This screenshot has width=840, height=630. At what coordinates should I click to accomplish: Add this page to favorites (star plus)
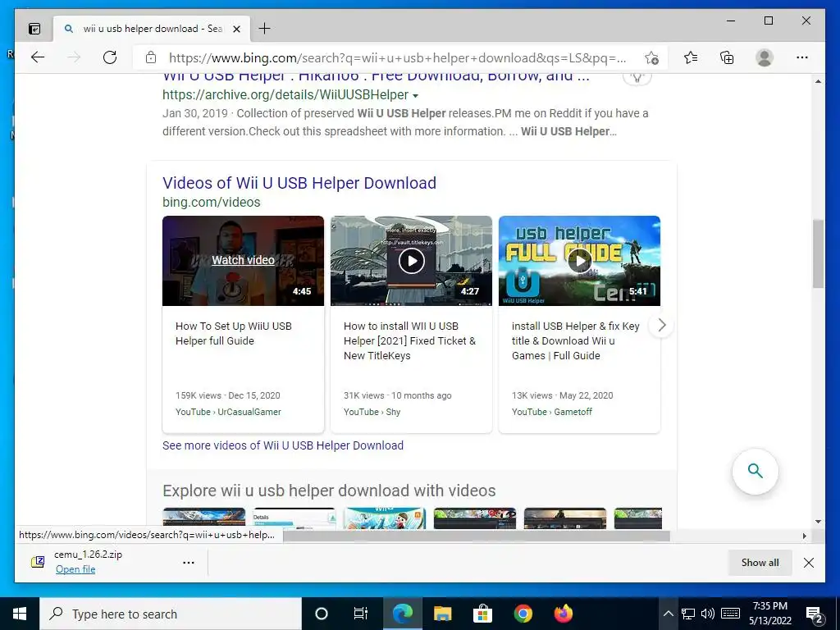651,58
